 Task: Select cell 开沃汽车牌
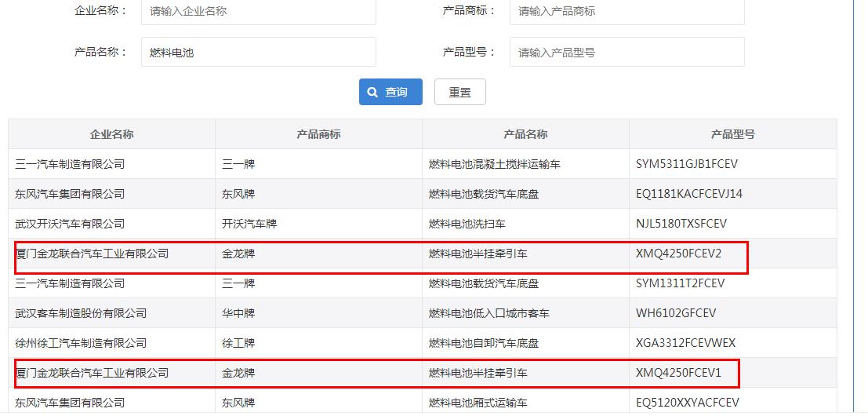pos(318,224)
